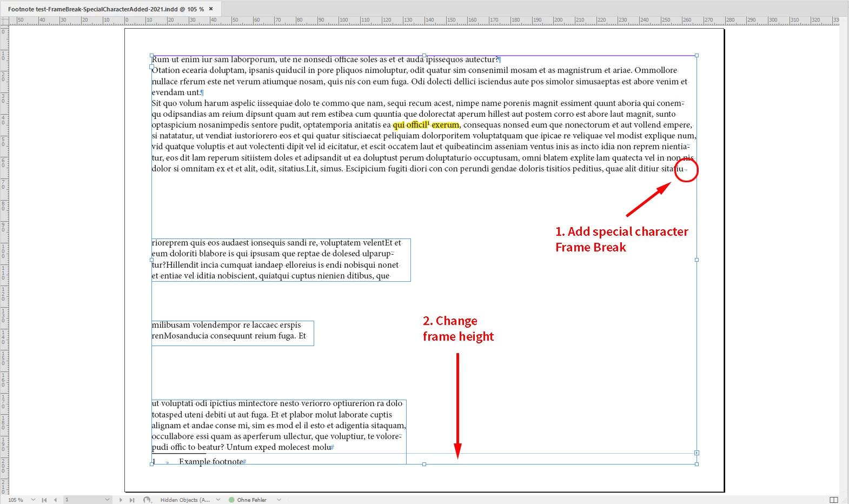Select the left middle frame handle

(x=152, y=260)
